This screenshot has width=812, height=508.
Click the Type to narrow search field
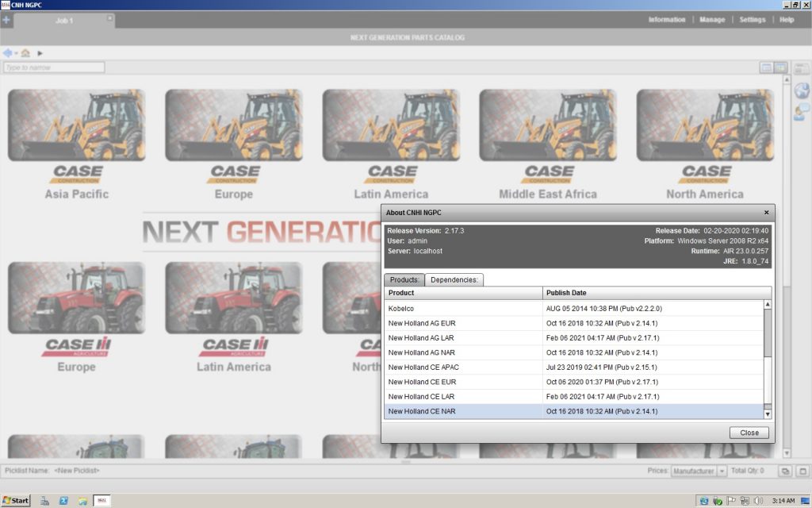tap(54, 67)
